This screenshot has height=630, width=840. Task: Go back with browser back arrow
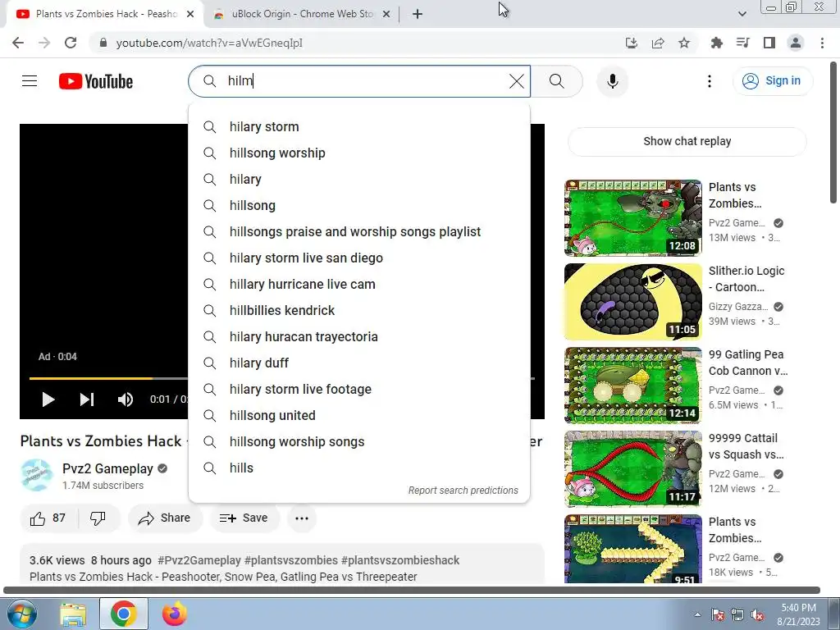click(x=18, y=43)
